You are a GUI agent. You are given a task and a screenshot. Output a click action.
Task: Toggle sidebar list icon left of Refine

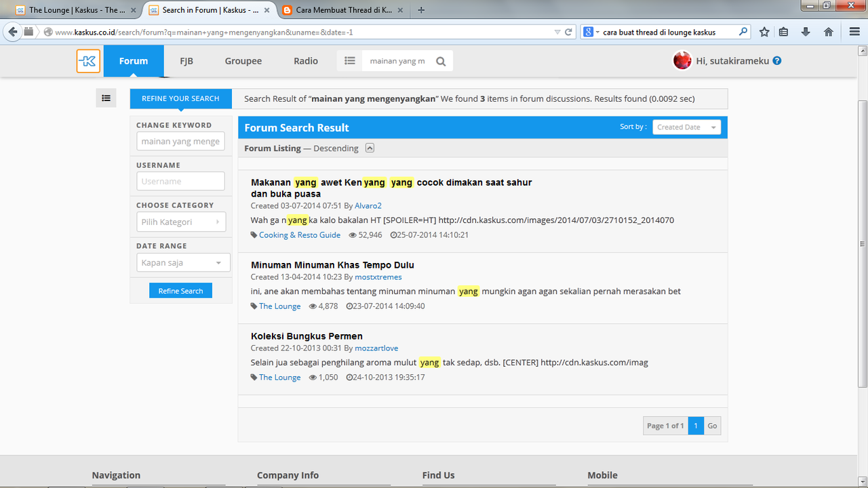106,98
